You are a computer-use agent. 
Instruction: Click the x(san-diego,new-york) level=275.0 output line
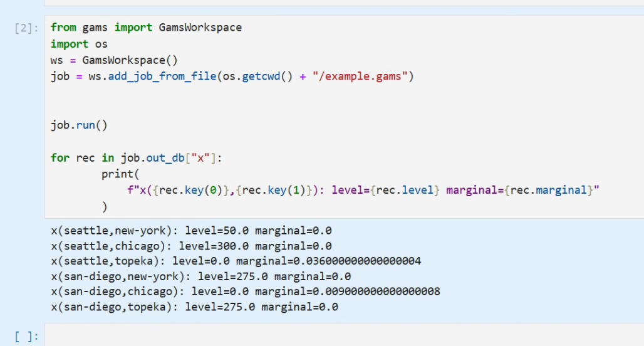pos(200,276)
